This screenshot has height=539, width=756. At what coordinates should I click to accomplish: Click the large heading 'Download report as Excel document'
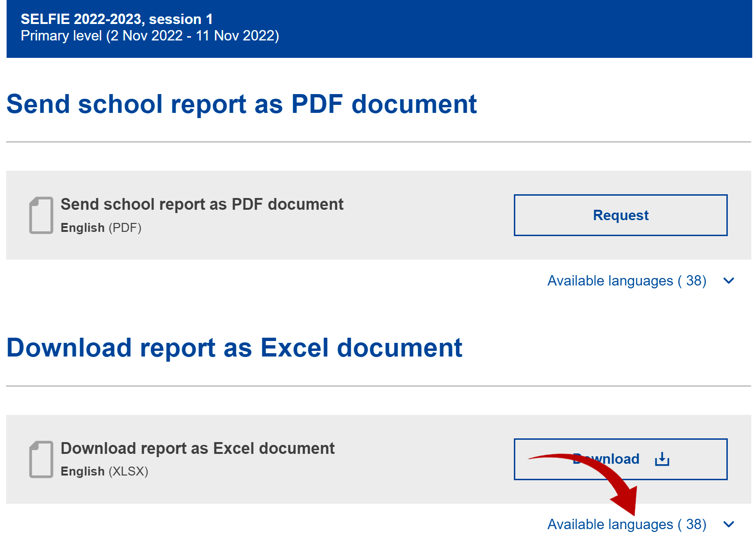(x=234, y=348)
